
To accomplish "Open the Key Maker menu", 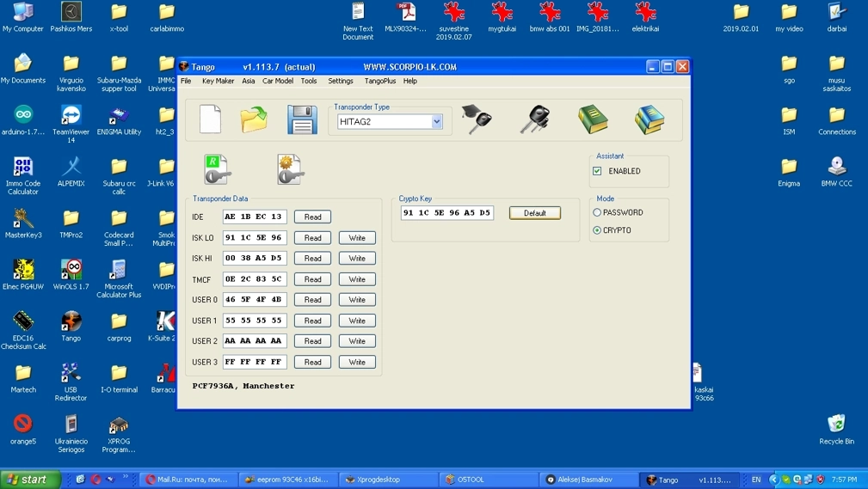I will click(x=219, y=81).
